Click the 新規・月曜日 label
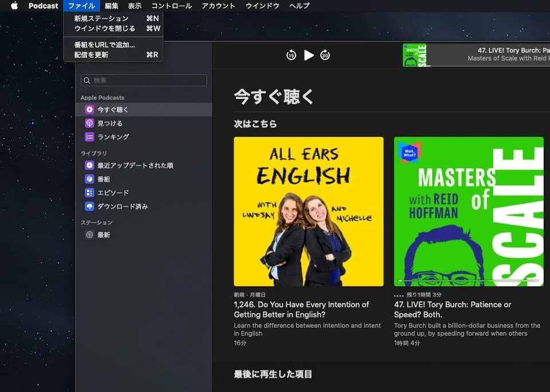550x392 pixels. pos(250,295)
